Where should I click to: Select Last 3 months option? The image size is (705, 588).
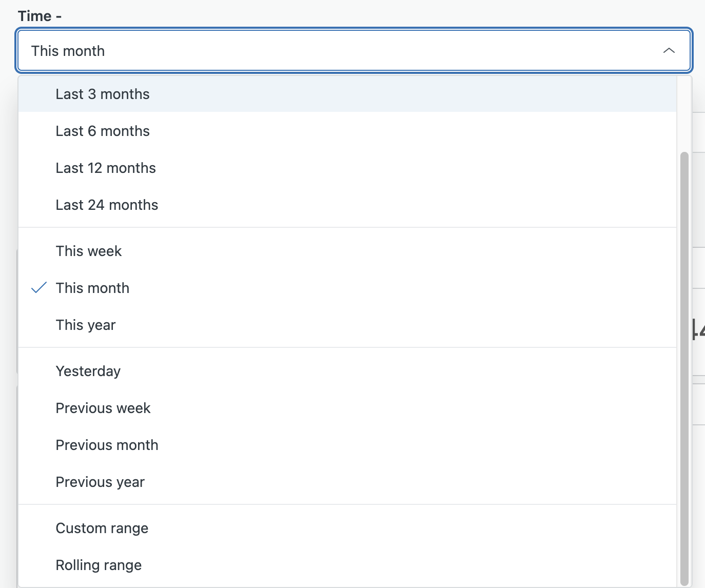pos(103,94)
